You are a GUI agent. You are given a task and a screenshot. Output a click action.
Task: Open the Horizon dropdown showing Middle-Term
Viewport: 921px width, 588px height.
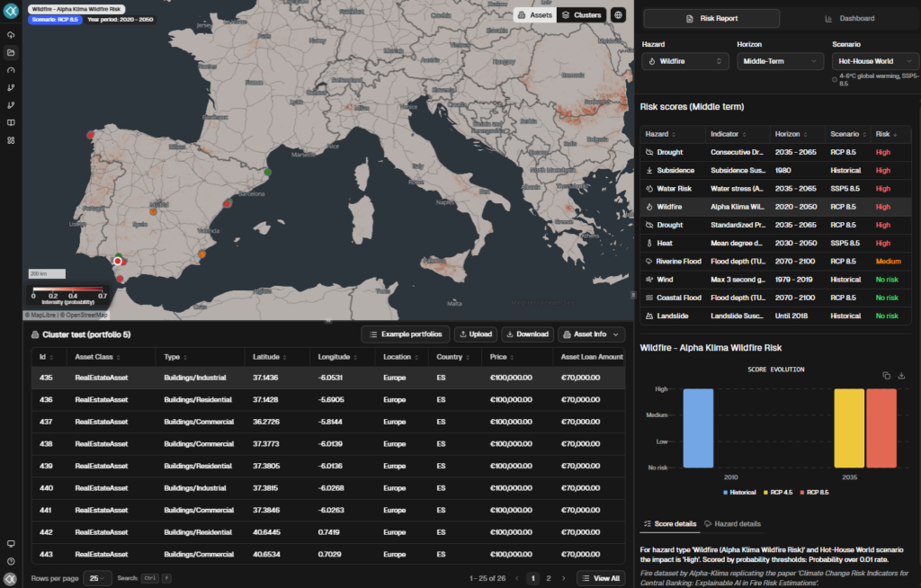coord(780,60)
